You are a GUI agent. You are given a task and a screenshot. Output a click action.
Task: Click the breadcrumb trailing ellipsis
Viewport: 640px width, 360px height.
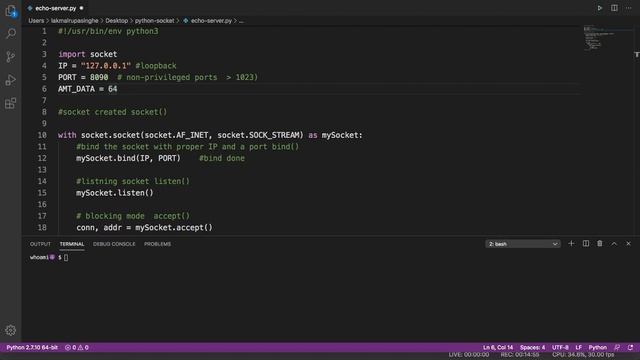(241, 20)
